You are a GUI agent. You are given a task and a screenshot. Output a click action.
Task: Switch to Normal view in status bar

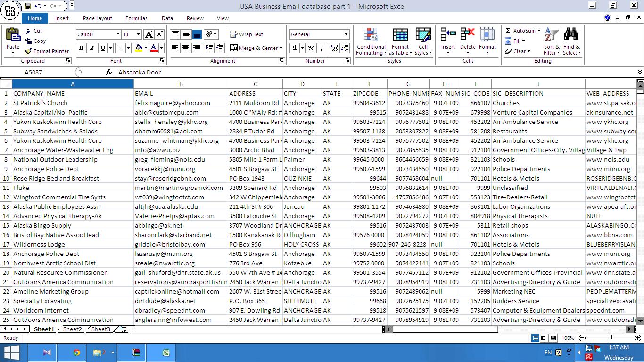(x=536, y=338)
